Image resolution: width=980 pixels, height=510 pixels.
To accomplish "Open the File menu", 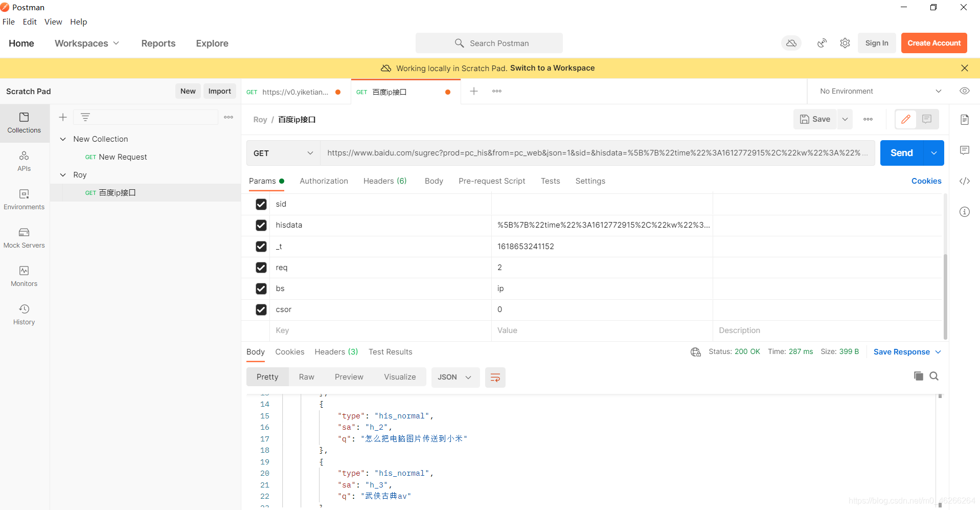I will [x=9, y=21].
